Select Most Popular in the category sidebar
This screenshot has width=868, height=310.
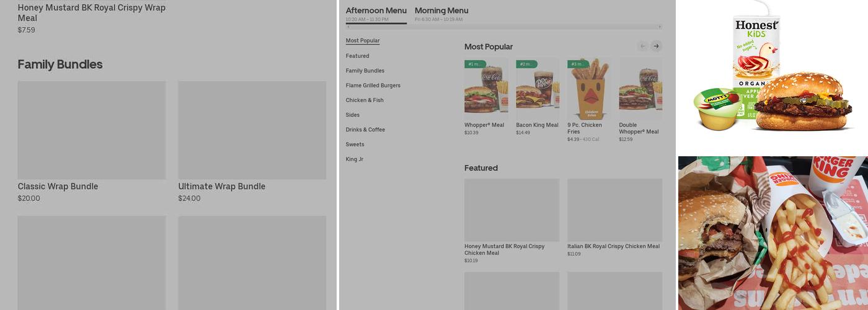[363, 41]
